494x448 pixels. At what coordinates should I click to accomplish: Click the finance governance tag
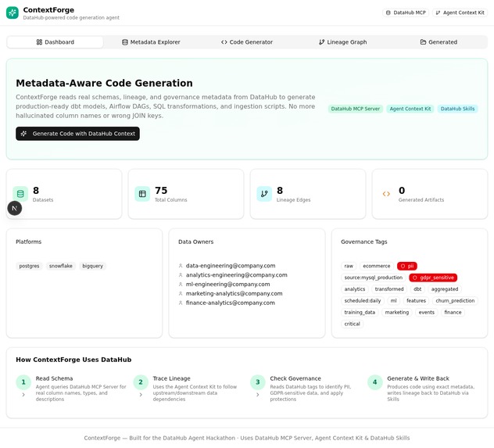[453, 313]
